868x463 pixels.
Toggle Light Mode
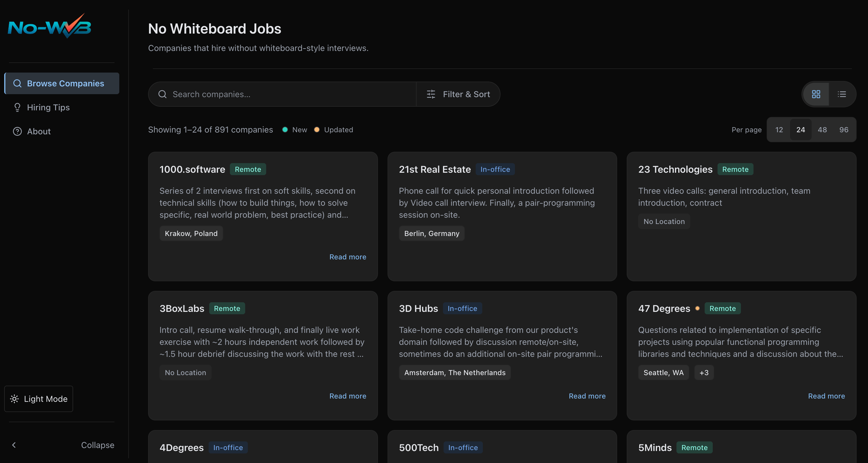tap(39, 399)
